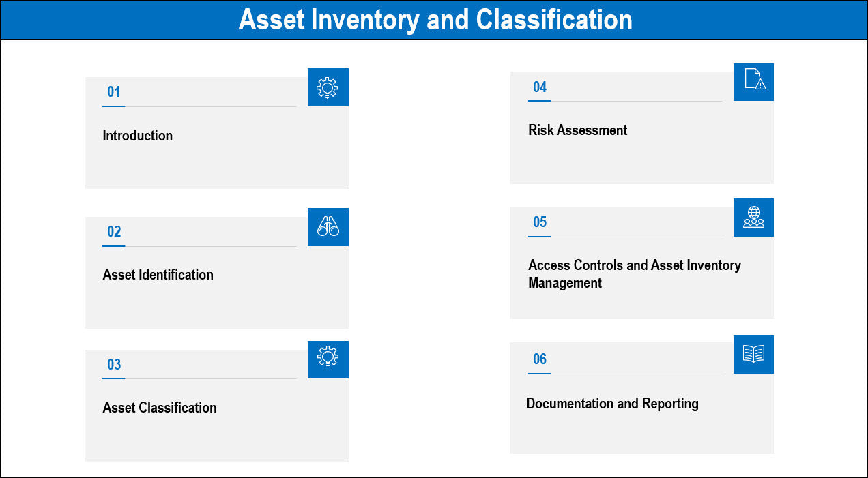Click the number 05 label
Image resolution: width=868 pixels, height=478 pixels.
click(x=539, y=222)
